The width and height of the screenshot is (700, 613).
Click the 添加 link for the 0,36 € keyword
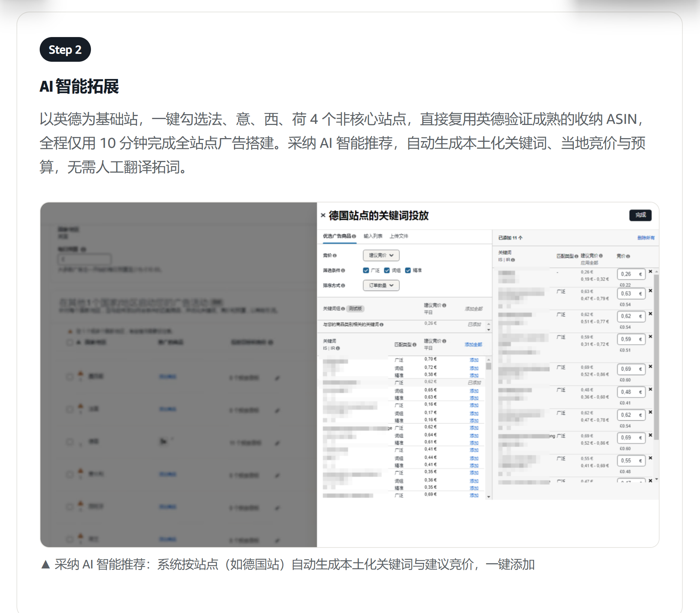(474, 481)
